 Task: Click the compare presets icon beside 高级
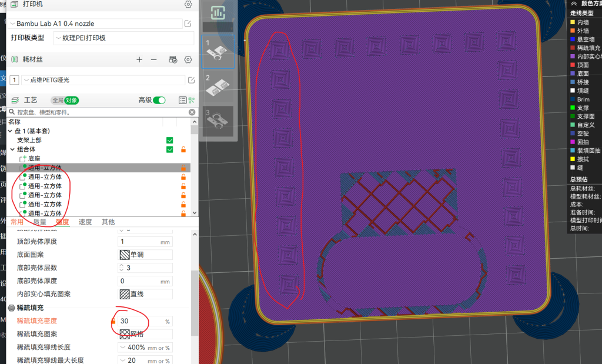pos(192,100)
